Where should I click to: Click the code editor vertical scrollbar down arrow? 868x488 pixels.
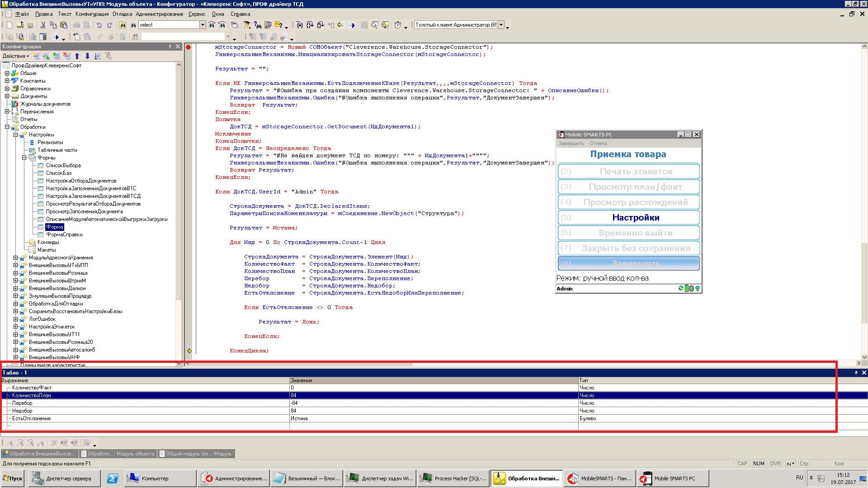864,357
